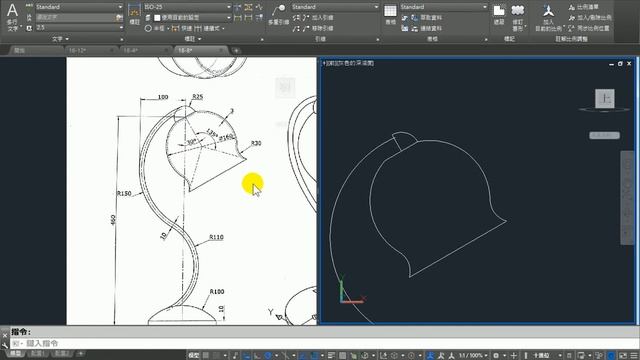Click Sync Scale Positions 同步比例位置
This screenshot has width=640, height=360.
click(589, 29)
